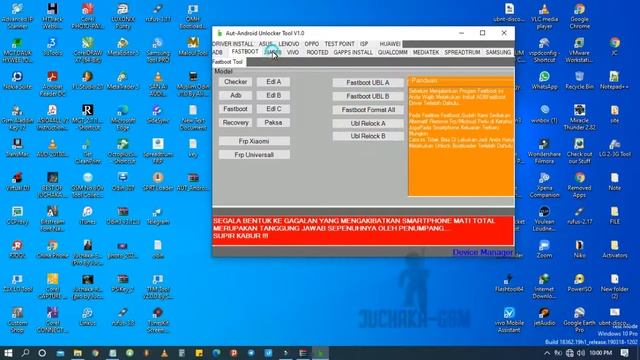The image size is (640, 360).
Task: Click Fastboot UBL B button
Action: (x=368, y=96)
